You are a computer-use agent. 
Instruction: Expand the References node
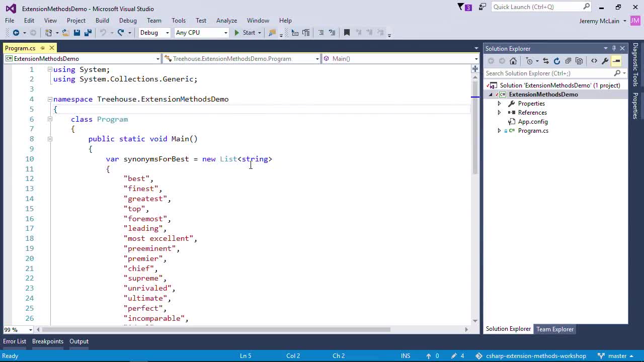[x=499, y=112]
